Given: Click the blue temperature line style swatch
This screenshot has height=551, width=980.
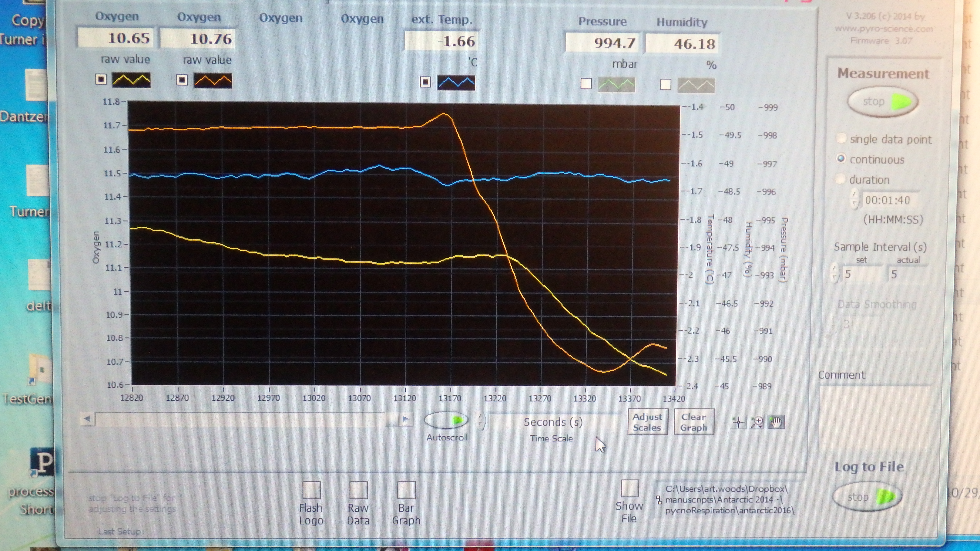Looking at the screenshot, I should (456, 83).
